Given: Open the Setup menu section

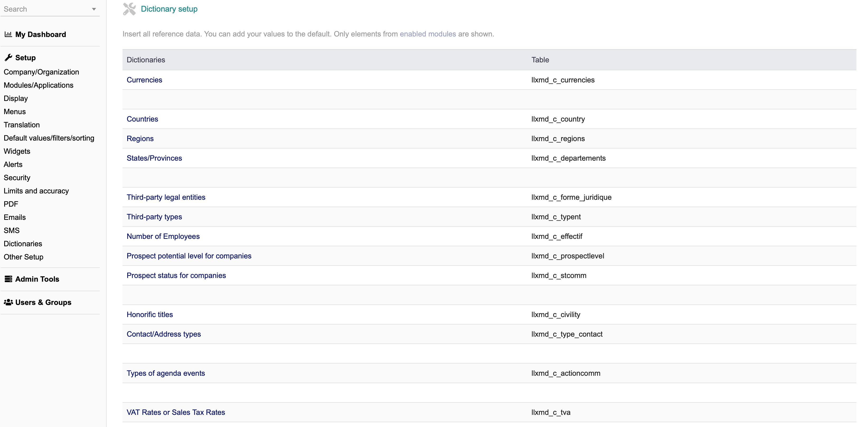Looking at the screenshot, I should (x=25, y=58).
